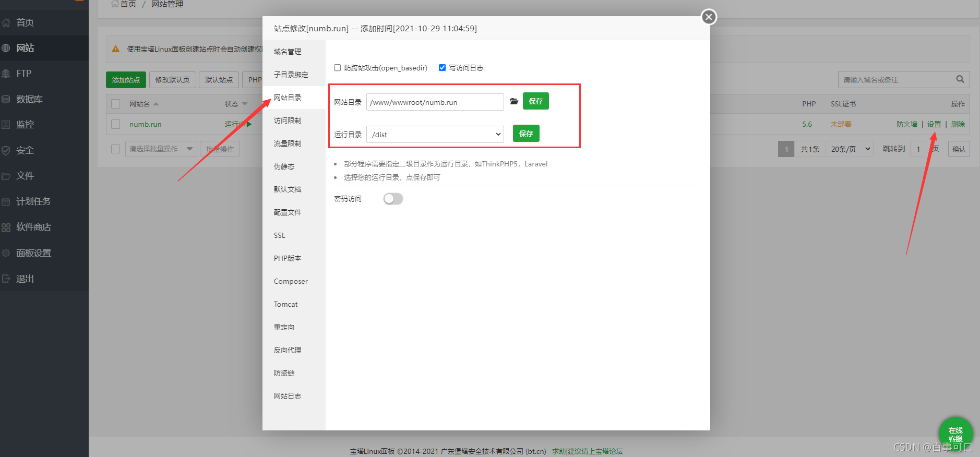Click the 跳转到 page number field

coord(919,149)
